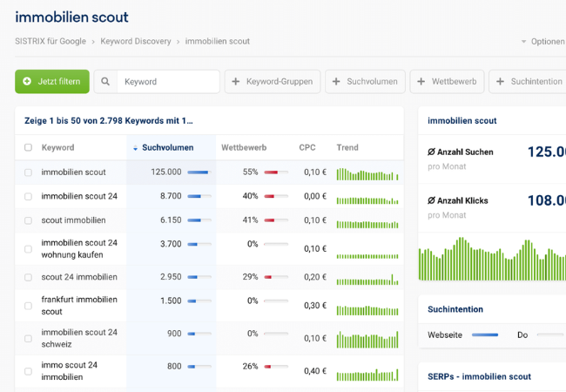Viewport: 566px width, 392px height.
Task: Click the plus icon on Suchintention filter
Action: click(501, 82)
